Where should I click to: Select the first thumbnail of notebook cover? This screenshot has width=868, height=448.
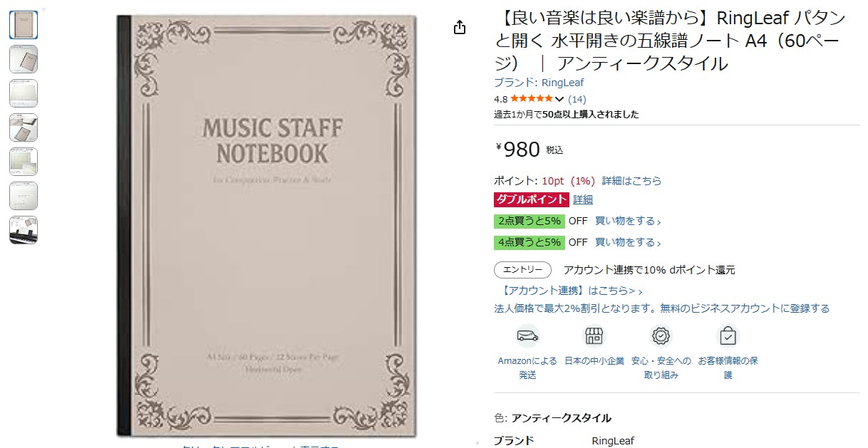tap(24, 25)
